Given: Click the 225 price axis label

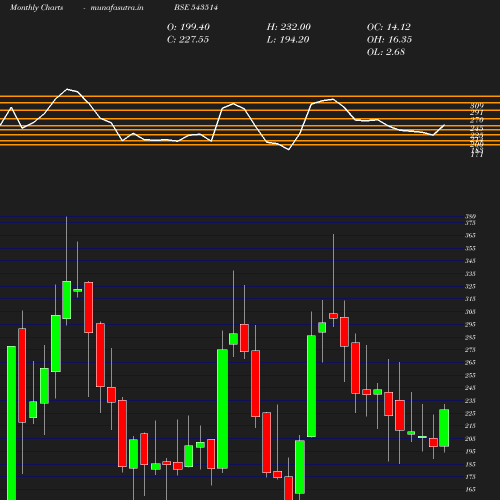Looking at the screenshot, I should 470,414.
